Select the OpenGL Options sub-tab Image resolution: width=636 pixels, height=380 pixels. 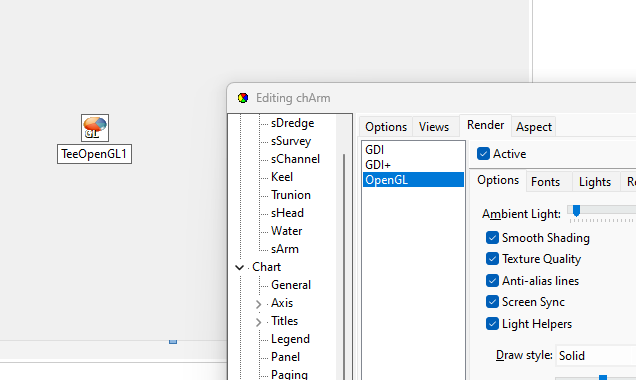pos(498,180)
